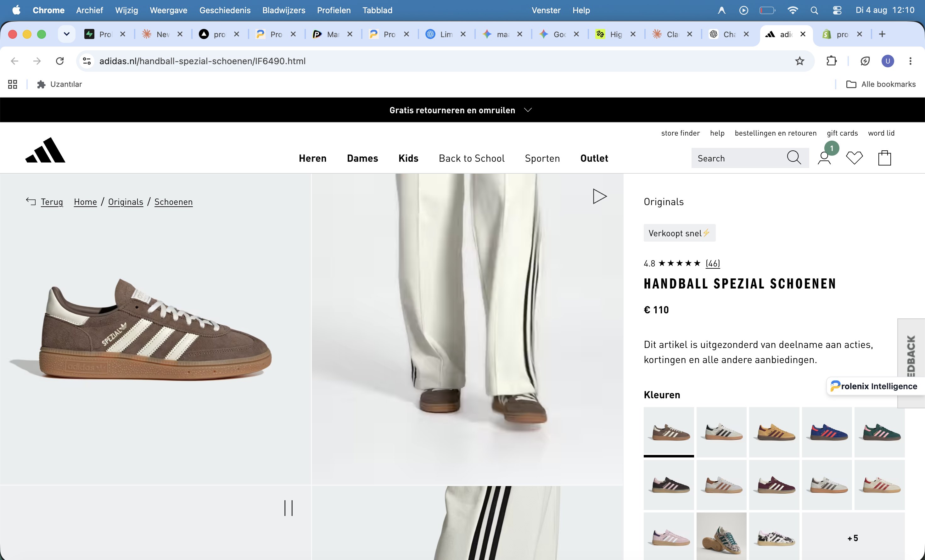Viewport: 925px width, 560px height.
Task: Open the Outlet menu
Action: pyautogui.click(x=594, y=158)
